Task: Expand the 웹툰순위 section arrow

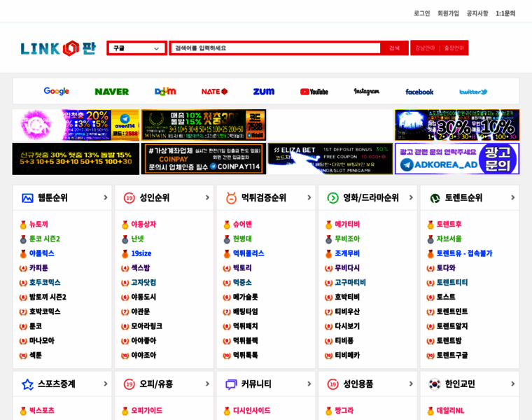Action: [106, 197]
